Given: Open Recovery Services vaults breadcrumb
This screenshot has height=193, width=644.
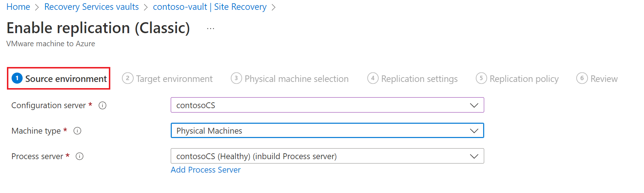Looking at the screenshot, I should [x=91, y=7].
